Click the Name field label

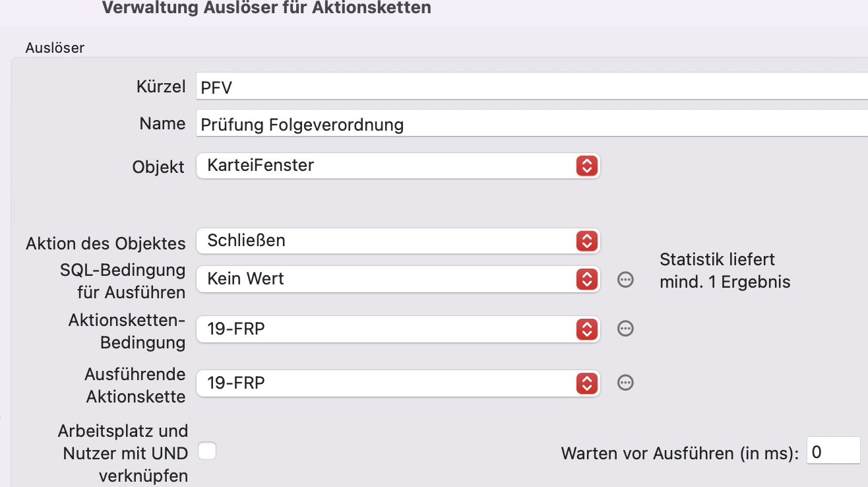(x=162, y=123)
